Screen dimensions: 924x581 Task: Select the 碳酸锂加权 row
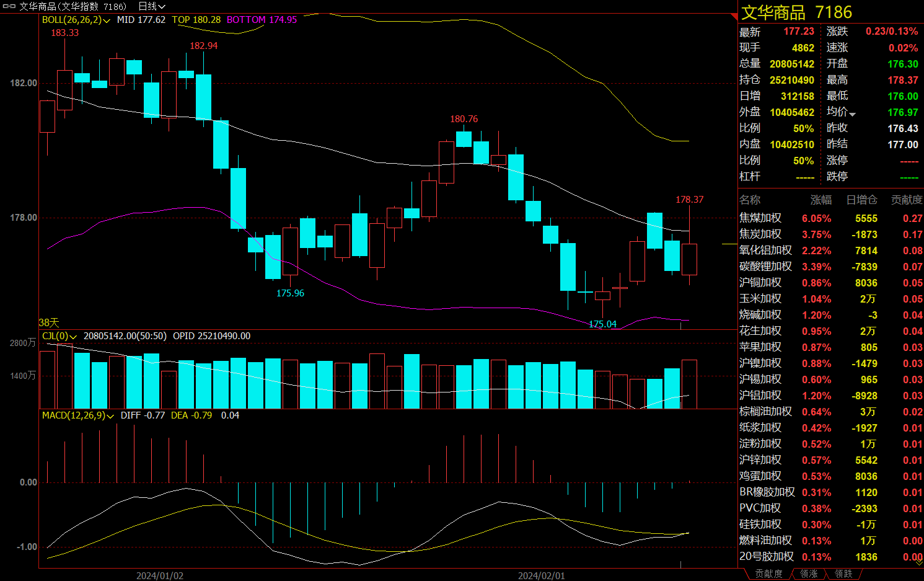click(830, 267)
